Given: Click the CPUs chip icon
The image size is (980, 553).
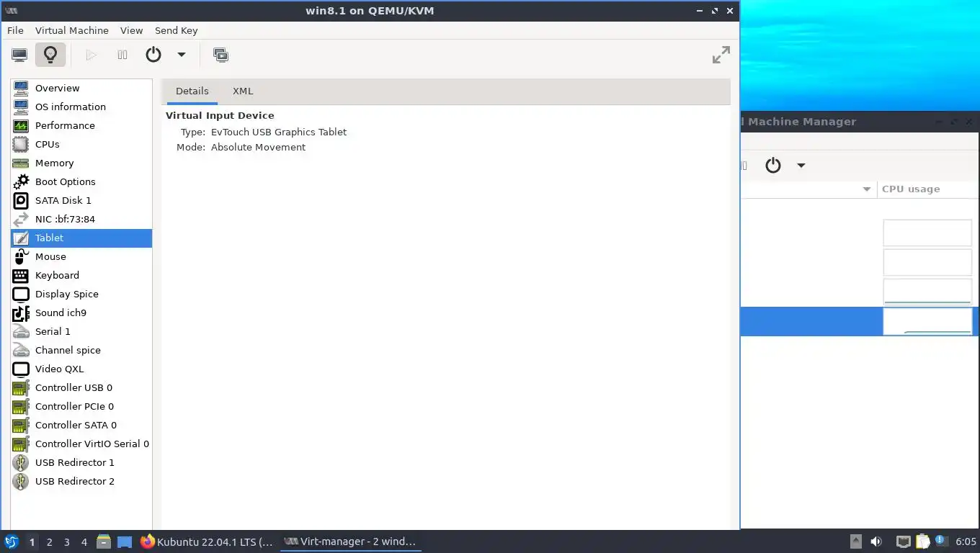Looking at the screenshot, I should click(x=21, y=144).
